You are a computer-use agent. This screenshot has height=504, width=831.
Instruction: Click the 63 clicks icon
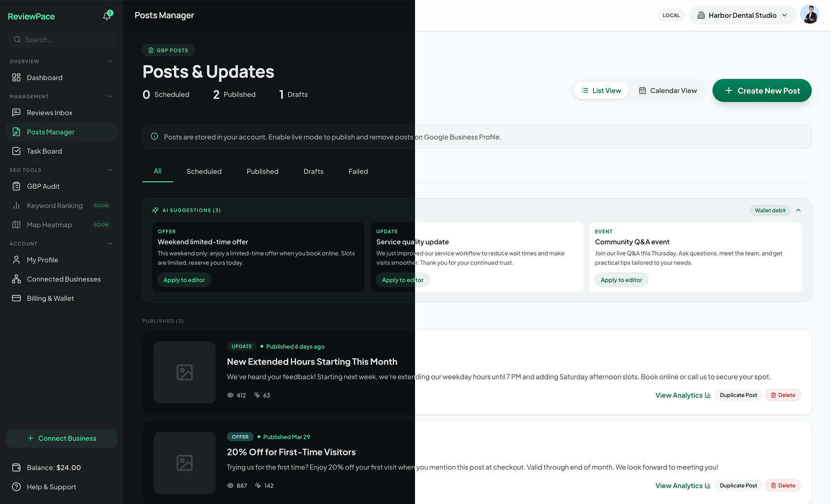coord(257,395)
